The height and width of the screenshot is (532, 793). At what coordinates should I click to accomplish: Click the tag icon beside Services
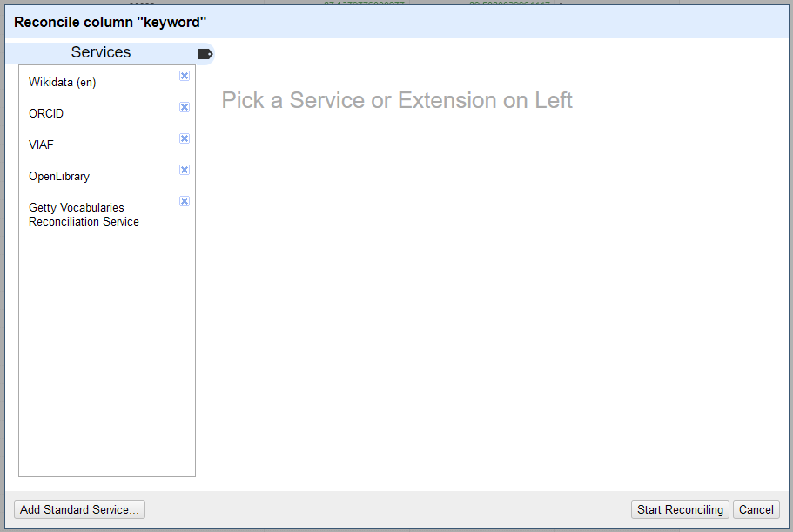[205, 54]
